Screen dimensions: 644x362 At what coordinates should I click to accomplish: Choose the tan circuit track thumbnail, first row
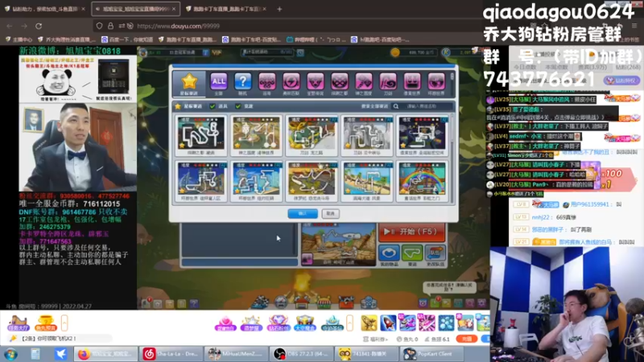tap(256, 135)
